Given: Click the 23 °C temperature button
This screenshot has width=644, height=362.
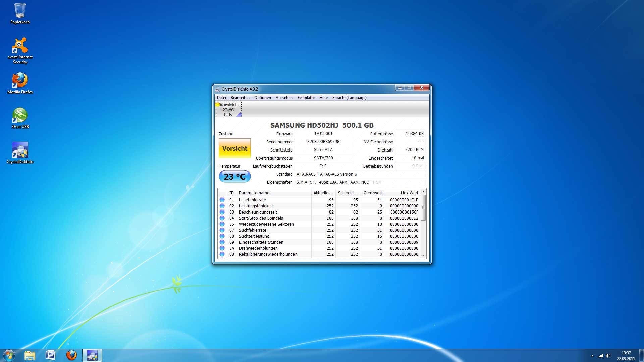Looking at the screenshot, I should (x=235, y=176).
